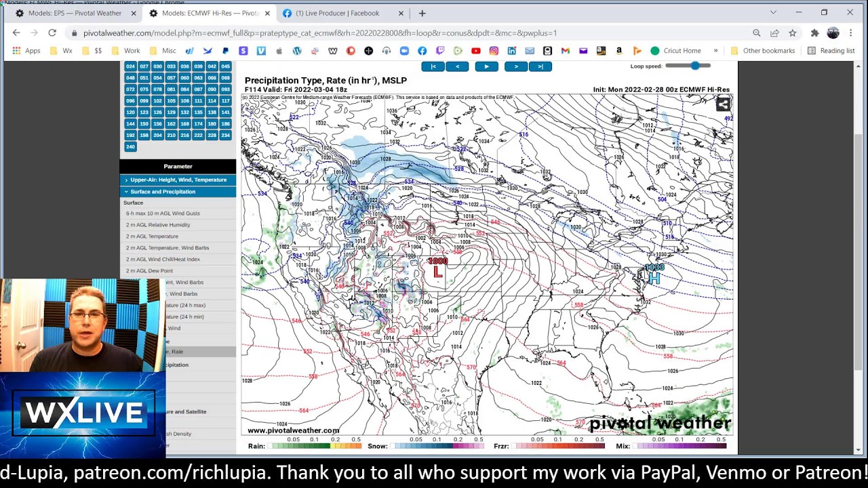
Task: Play the forecast loop animation
Action: (x=486, y=66)
